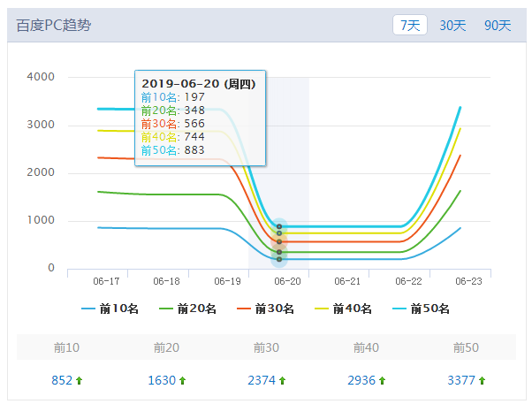
Task: Click the 百度PC趋势 panel title
Action: 54,26
